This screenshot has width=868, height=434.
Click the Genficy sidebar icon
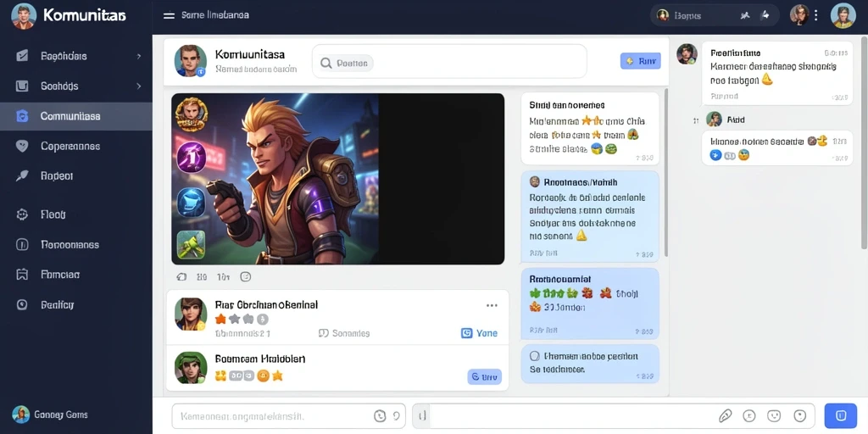coord(22,304)
